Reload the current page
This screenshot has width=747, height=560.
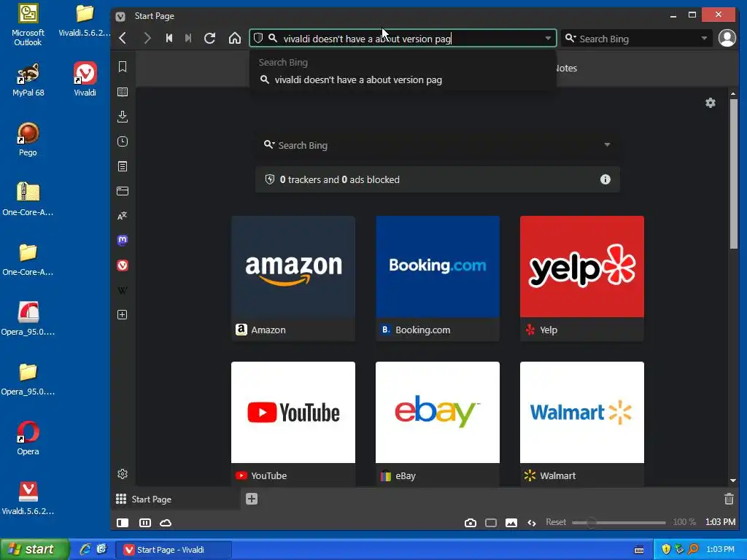click(209, 38)
